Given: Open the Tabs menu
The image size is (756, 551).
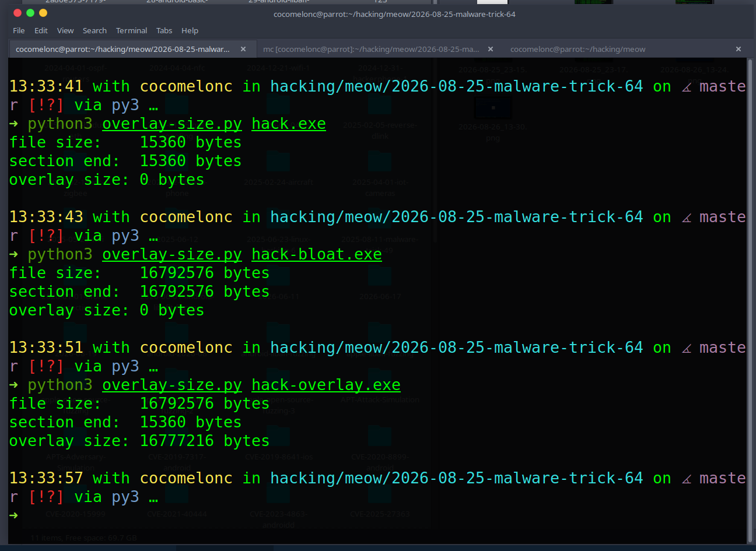Looking at the screenshot, I should (164, 30).
